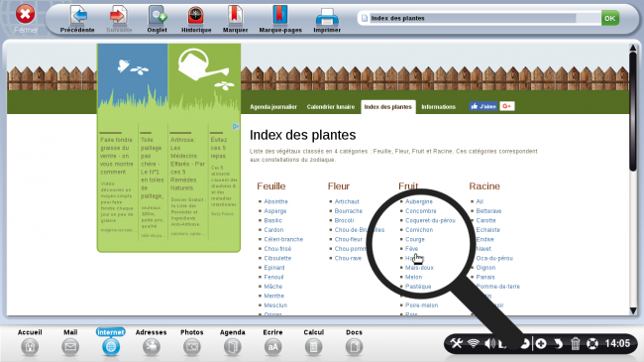This screenshot has width=644, height=362.
Task: Click the Wi-Fi signal icon
Action: point(474,343)
